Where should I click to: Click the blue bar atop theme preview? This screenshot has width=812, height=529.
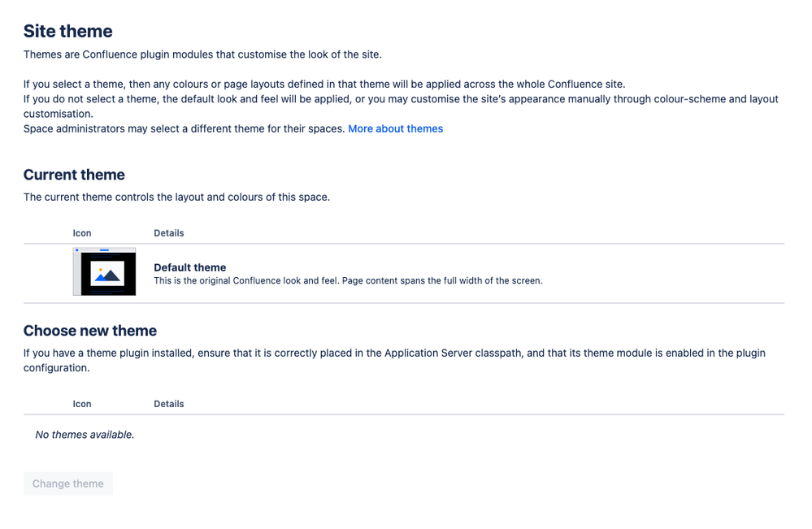coord(105,250)
